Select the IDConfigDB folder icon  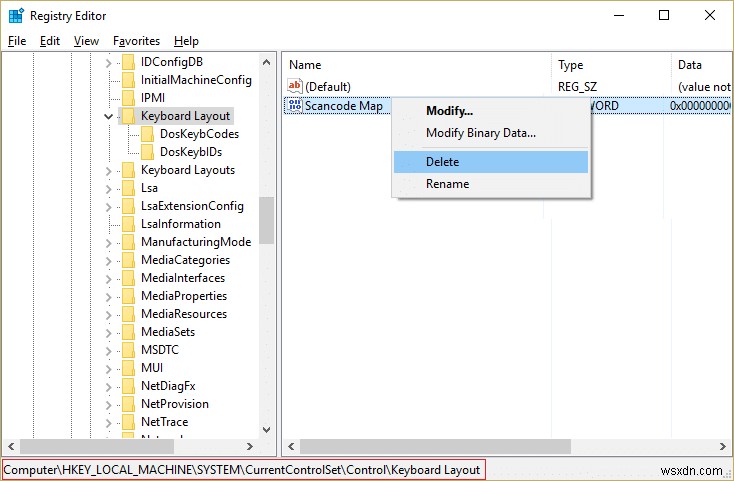[128, 62]
